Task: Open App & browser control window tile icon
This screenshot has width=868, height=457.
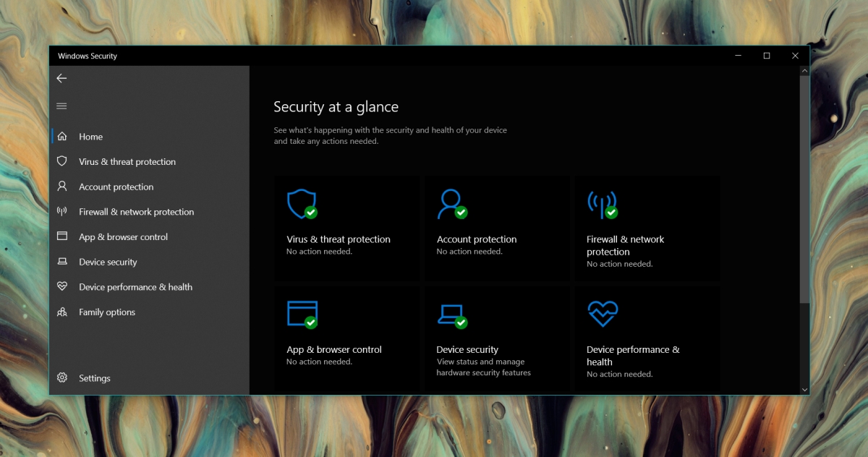Action: [302, 315]
